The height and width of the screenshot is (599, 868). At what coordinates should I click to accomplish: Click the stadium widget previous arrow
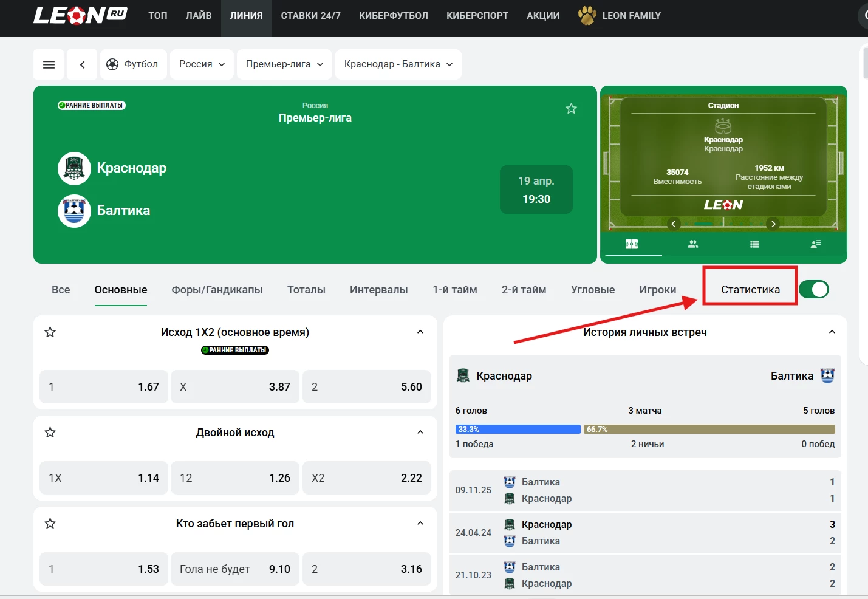[673, 224]
